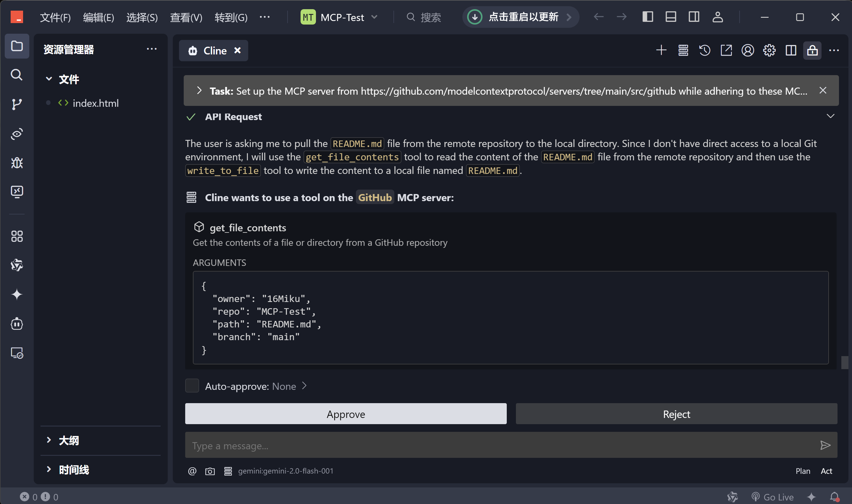Expand the Task description chevron
This screenshot has width=852, height=504.
199,91
